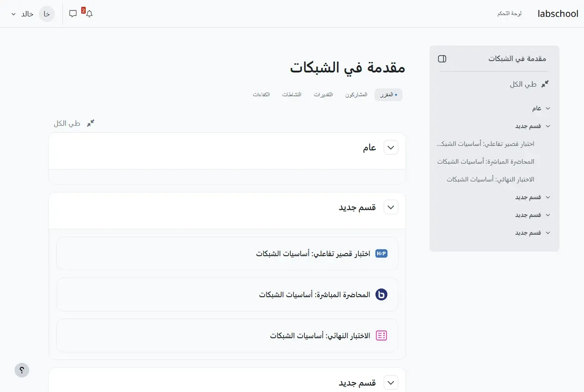Open the notifications bell icon
The width and height of the screenshot is (584, 392).
[89, 14]
